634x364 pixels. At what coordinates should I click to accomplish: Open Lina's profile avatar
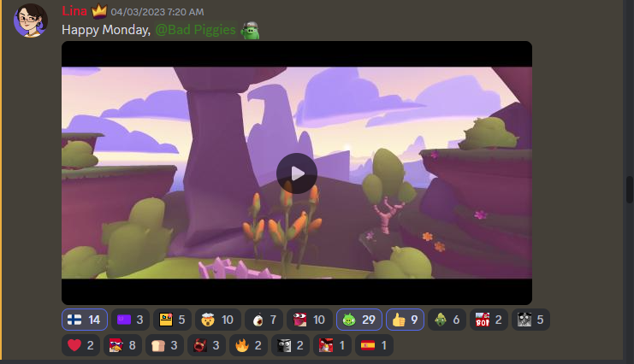pos(31,21)
